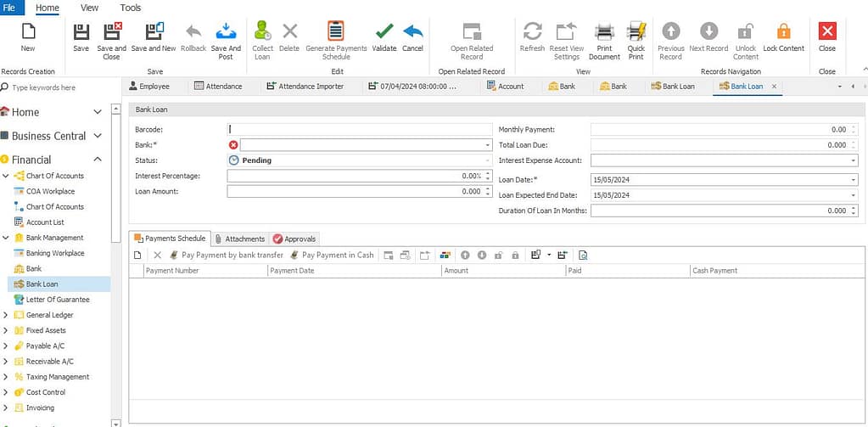Open Related Record icon

click(x=473, y=31)
